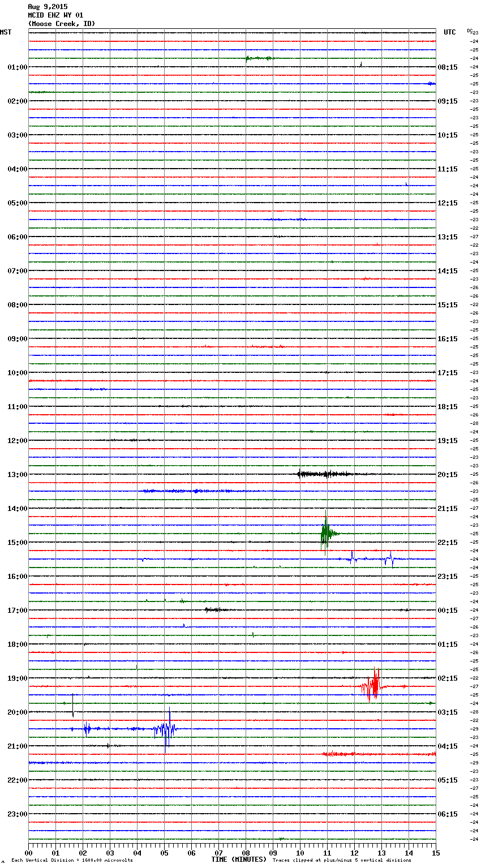The width and height of the screenshot is (481, 868).
Task: Click the large red seismic burst near minute 12.7
Action: [372, 685]
